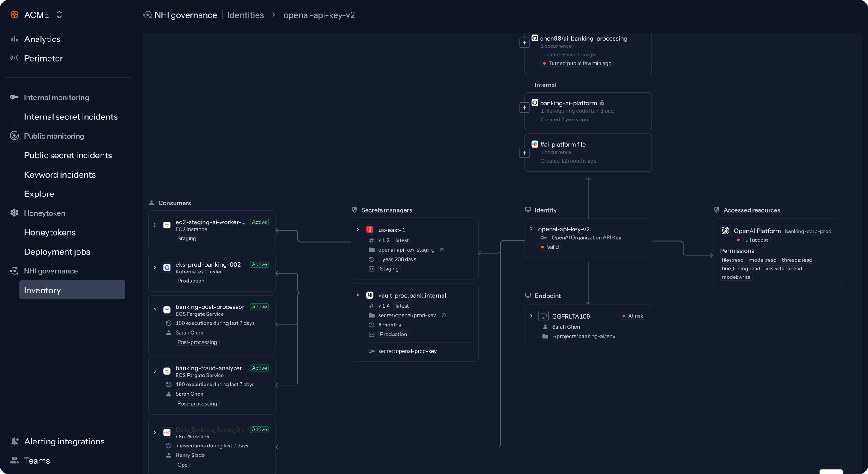The width and height of the screenshot is (868, 474).
Task: Go to Perimeter in the sidebar
Action: click(43, 58)
